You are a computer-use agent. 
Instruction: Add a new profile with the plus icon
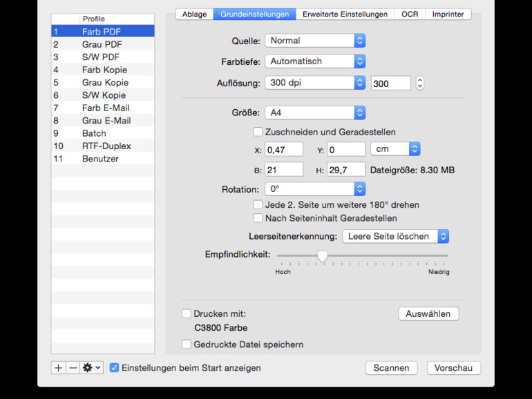click(x=58, y=368)
